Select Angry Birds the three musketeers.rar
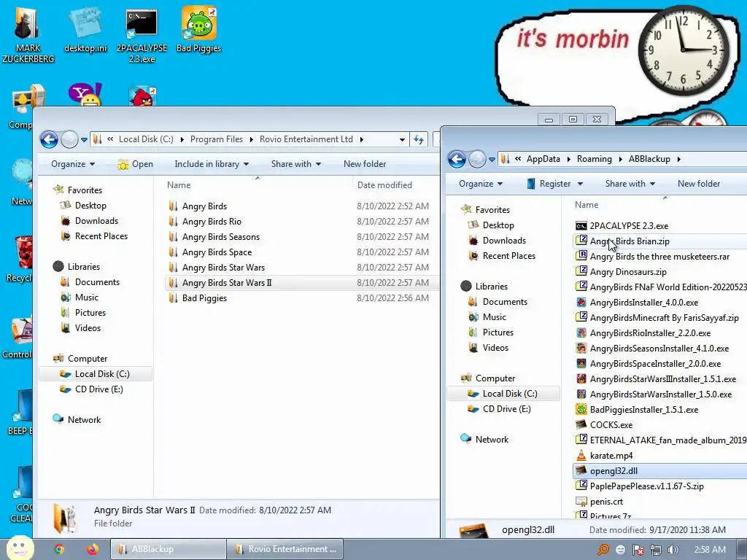Screen dimensions: 747x560 tap(659, 256)
